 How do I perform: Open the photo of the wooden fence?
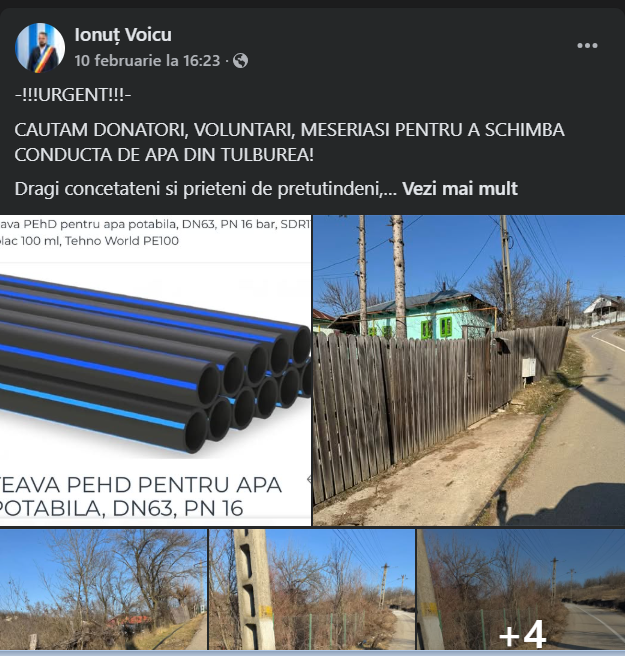[469, 370]
